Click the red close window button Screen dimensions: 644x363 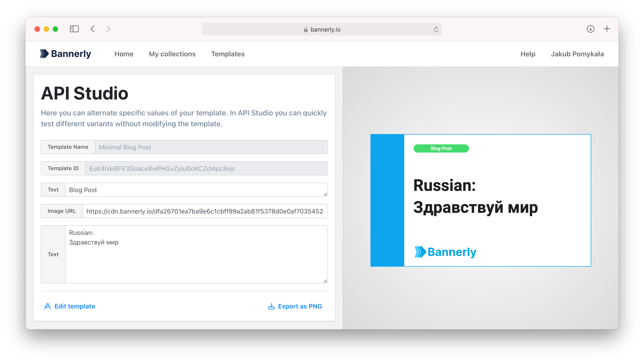pos(37,29)
